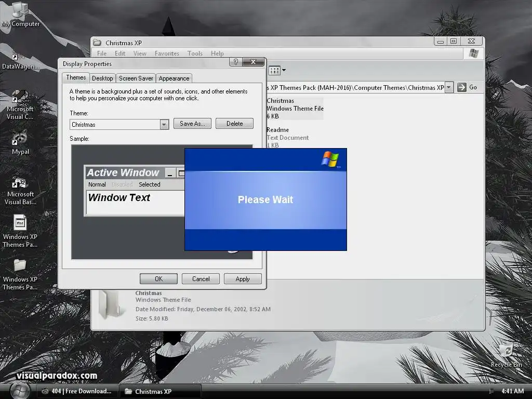Open the File menu in Christmas XP window

click(101, 54)
